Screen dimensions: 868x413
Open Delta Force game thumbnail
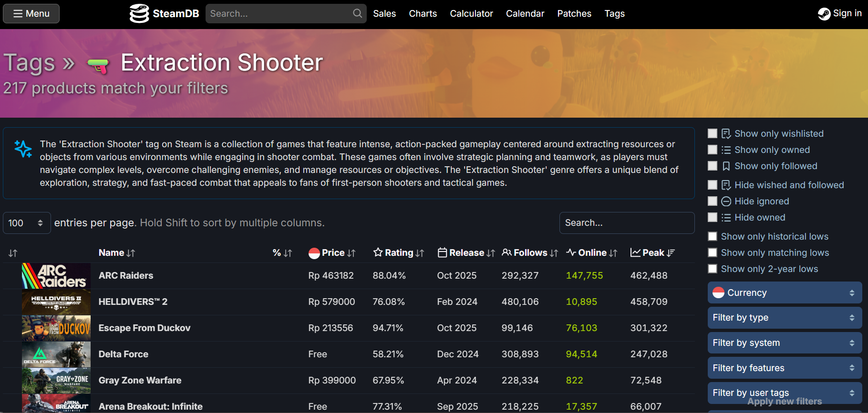point(56,354)
